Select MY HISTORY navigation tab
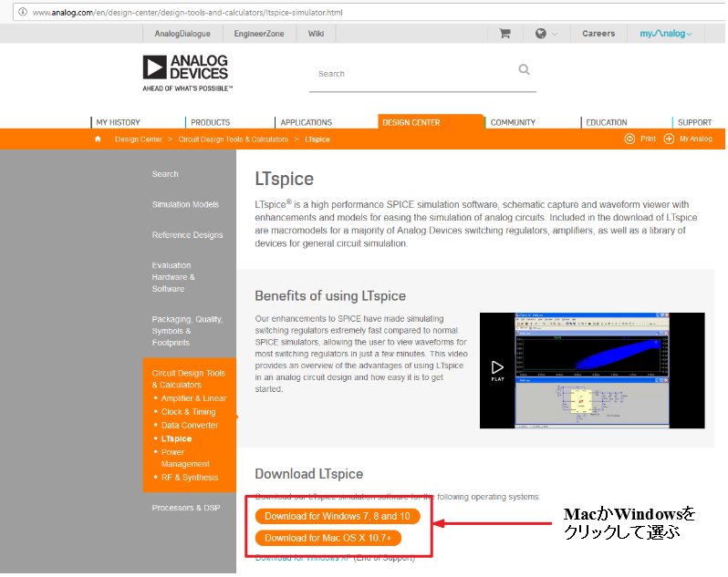 tap(119, 122)
